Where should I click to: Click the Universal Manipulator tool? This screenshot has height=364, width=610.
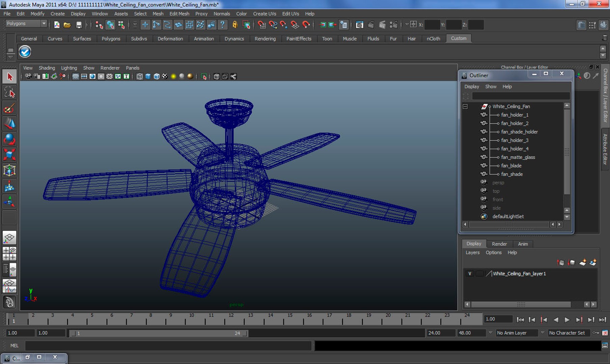point(9,171)
